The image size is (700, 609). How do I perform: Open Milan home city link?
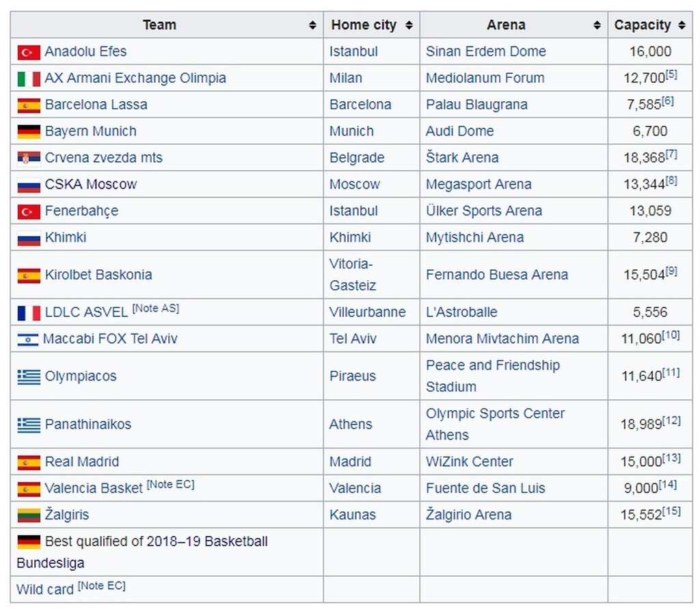click(x=345, y=78)
